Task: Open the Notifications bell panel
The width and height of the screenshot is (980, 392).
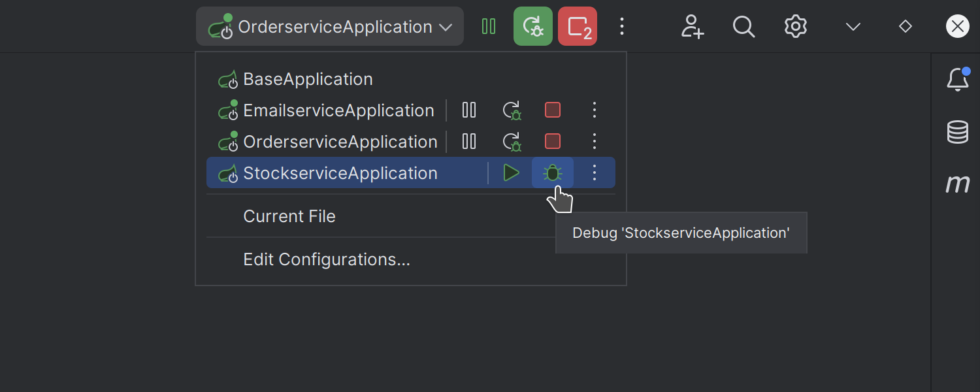Action: coord(958,80)
